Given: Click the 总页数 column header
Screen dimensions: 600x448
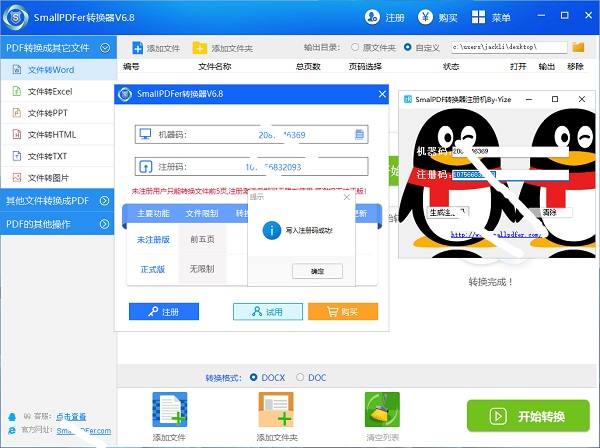Looking at the screenshot, I should (x=308, y=66).
